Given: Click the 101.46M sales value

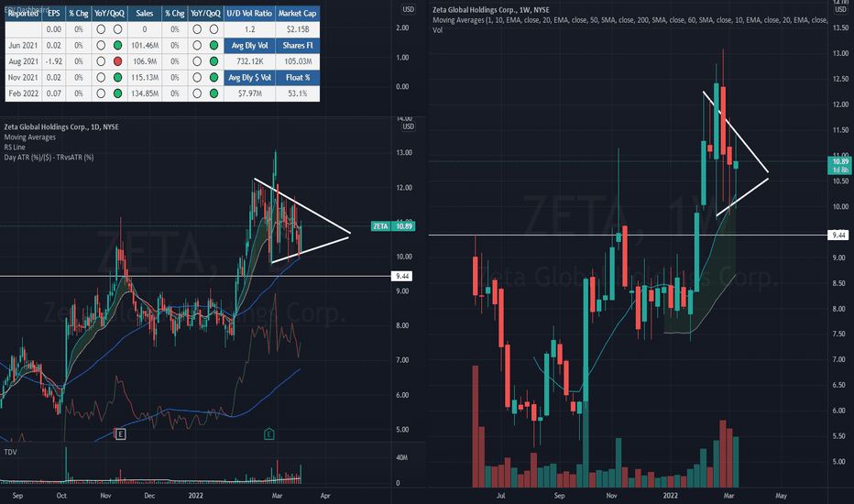Looking at the screenshot, I should coord(145,46).
